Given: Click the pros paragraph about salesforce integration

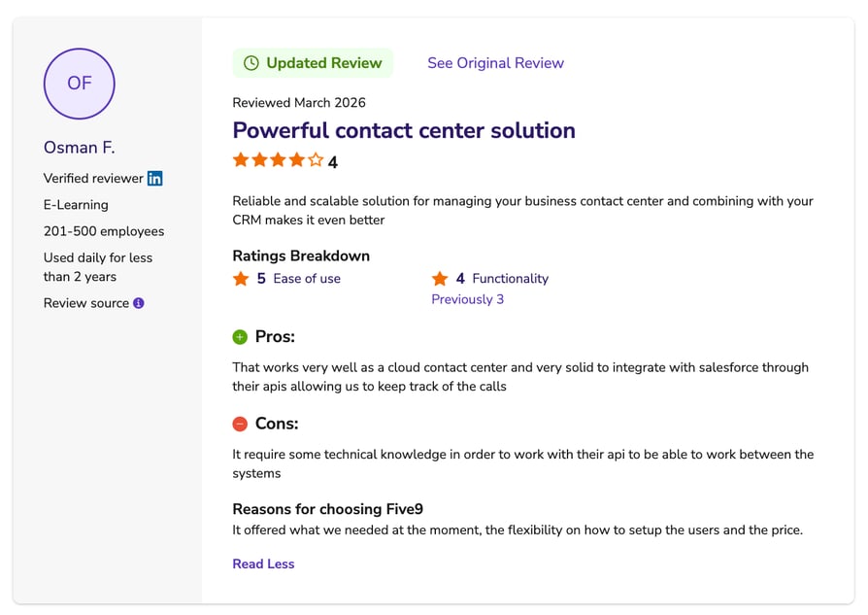Looking at the screenshot, I should coord(520,377).
